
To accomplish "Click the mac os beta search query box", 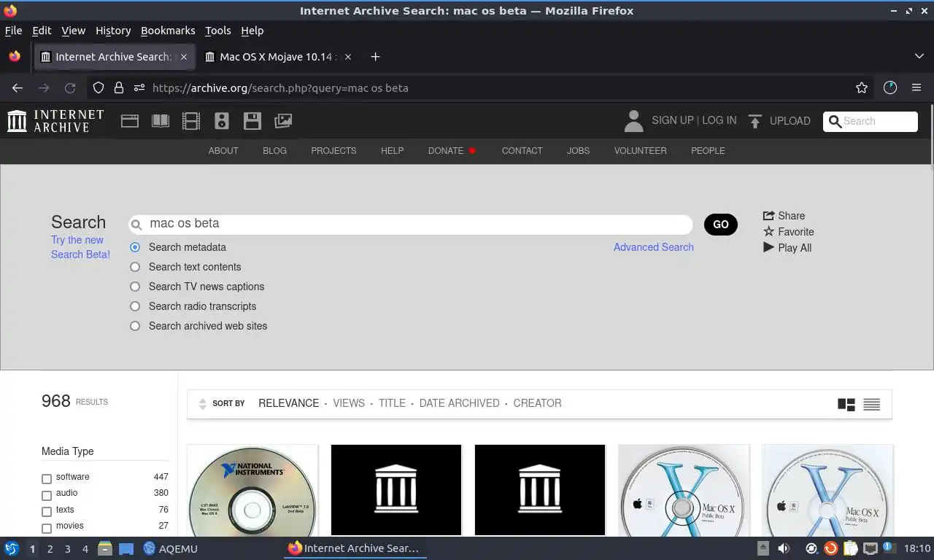I will (411, 224).
